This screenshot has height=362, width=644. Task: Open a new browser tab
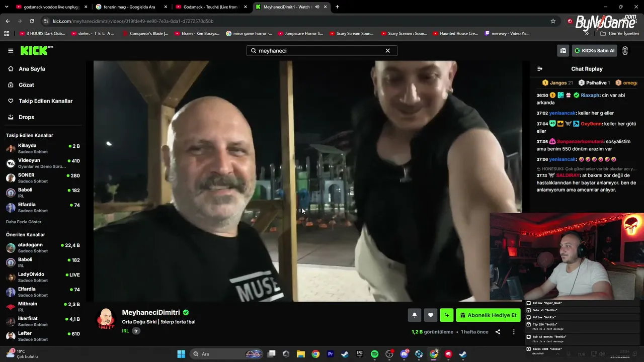click(x=337, y=7)
